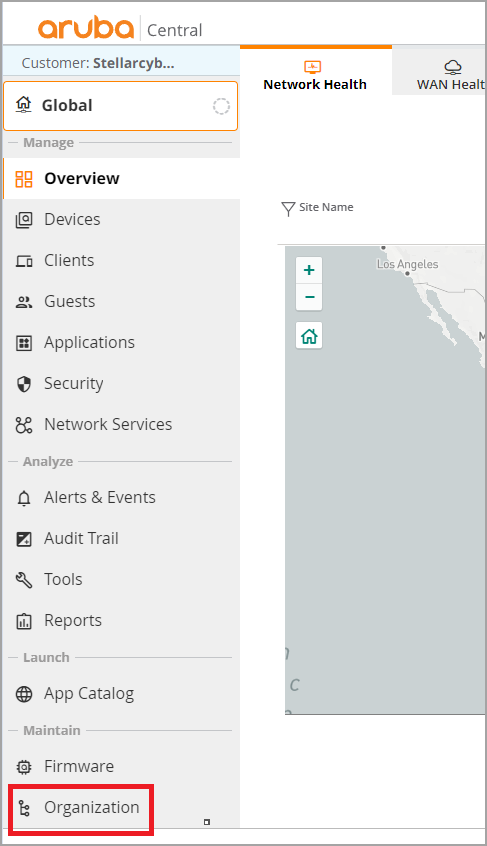Open the Clients page
The height and width of the screenshot is (846, 487).
tap(121, 261)
